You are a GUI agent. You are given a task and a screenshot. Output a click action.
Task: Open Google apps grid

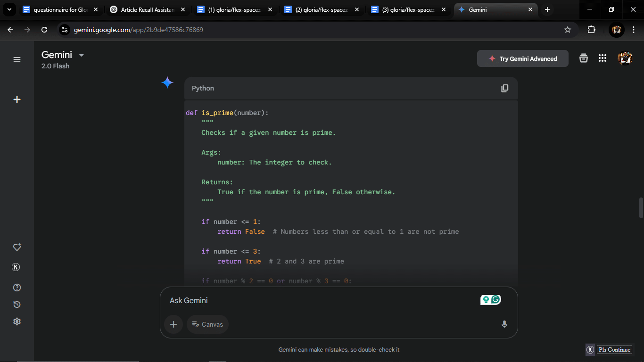click(x=602, y=58)
